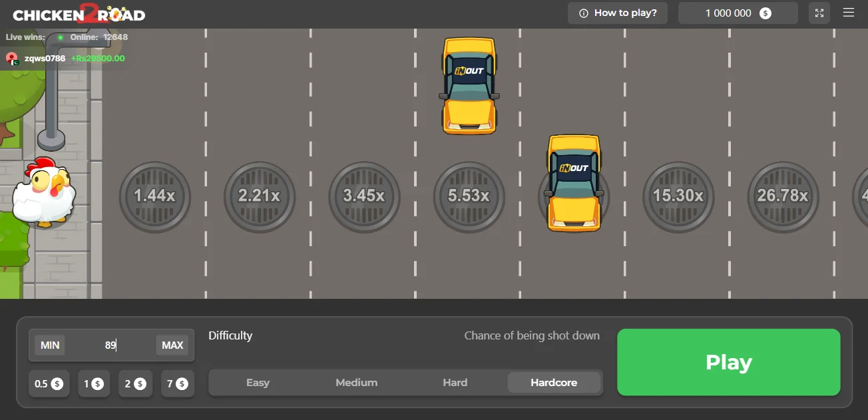Click the info icon in How to play
Viewport: 868px width, 420px height.
[x=584, y=13]
